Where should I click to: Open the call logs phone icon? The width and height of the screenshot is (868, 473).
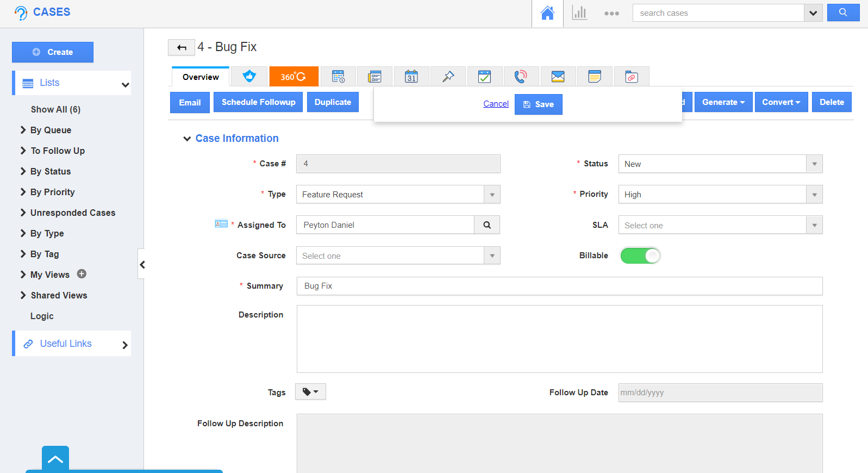(x=521, y=77)
